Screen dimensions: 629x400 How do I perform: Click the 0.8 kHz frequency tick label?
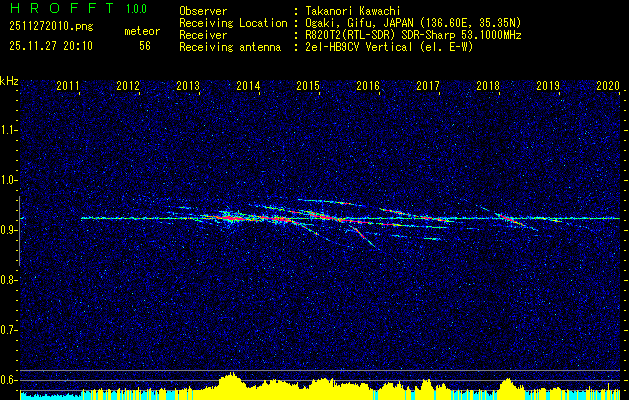tap(8, 280)
